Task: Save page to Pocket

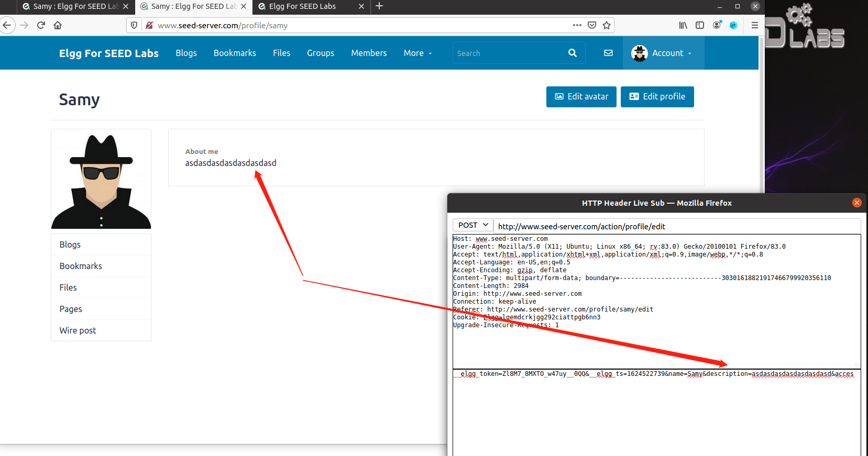Action: pyautogui.click(x=592, y=25)
